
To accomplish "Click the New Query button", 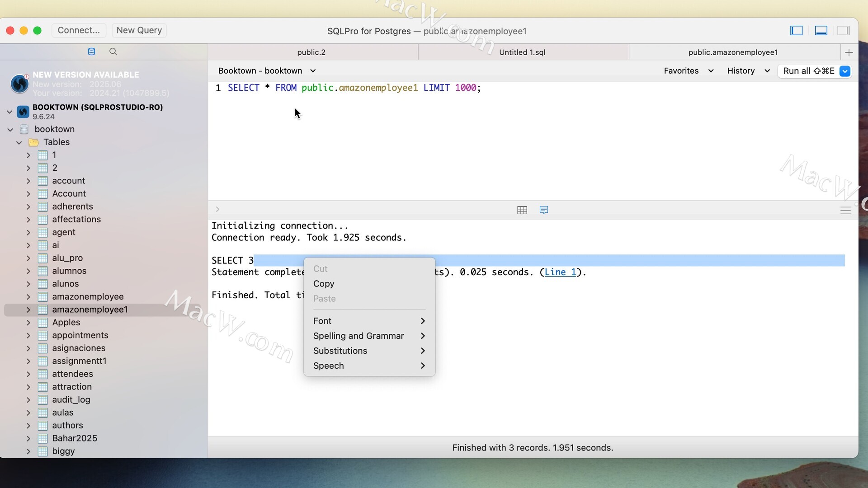I will coord(139,30).
